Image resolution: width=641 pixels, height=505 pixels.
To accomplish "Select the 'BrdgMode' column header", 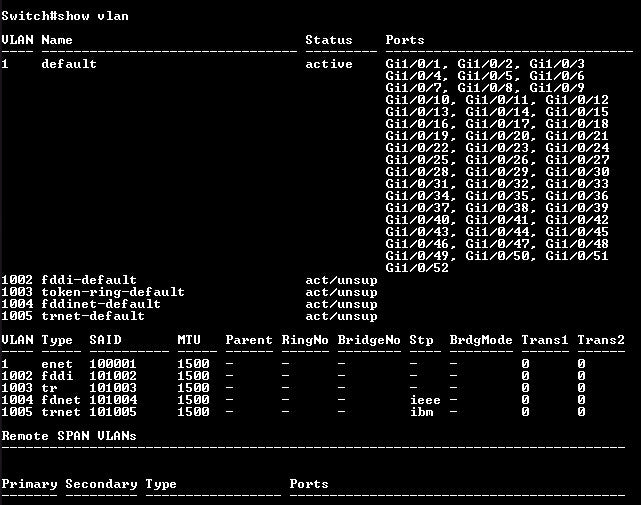I will 481,340.
